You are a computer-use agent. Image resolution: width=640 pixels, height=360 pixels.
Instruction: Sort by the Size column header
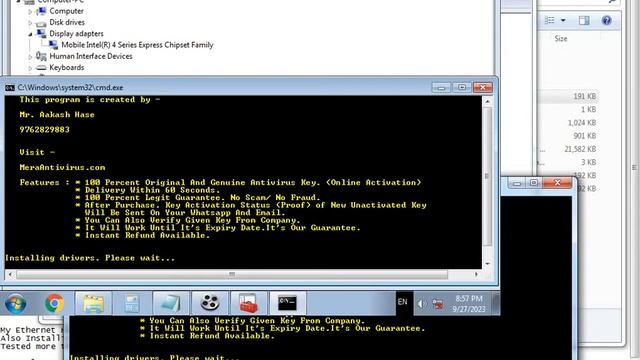coord(561,39)
